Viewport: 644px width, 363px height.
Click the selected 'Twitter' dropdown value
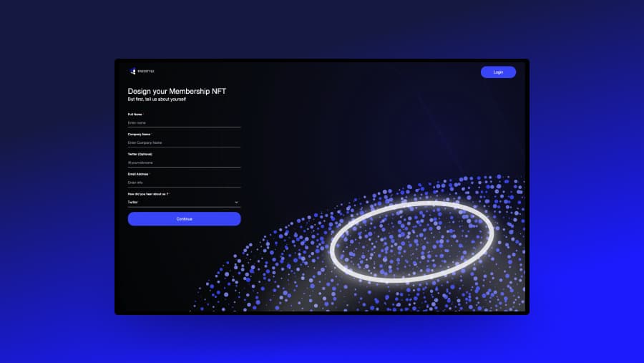pyautogui.click(x=133, y=203)
